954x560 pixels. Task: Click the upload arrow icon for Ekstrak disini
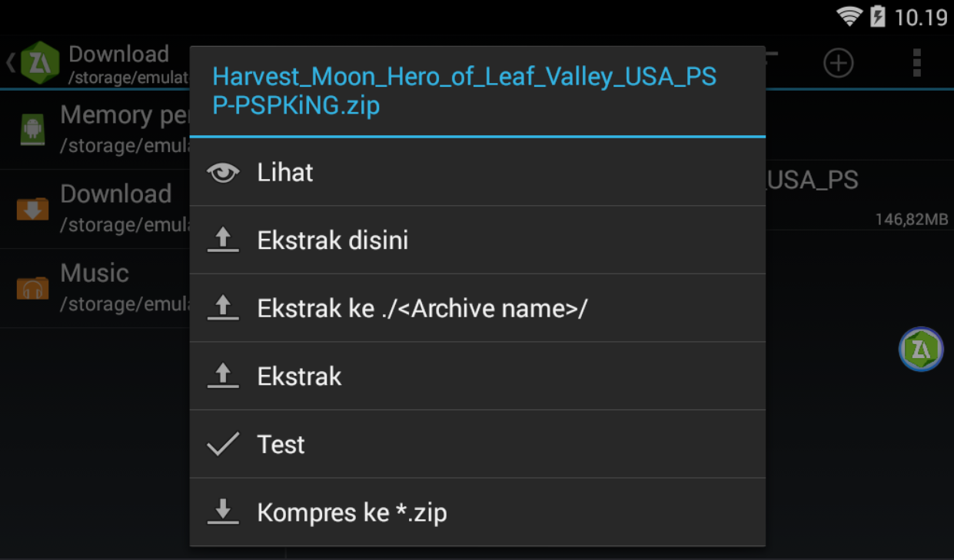223,240
